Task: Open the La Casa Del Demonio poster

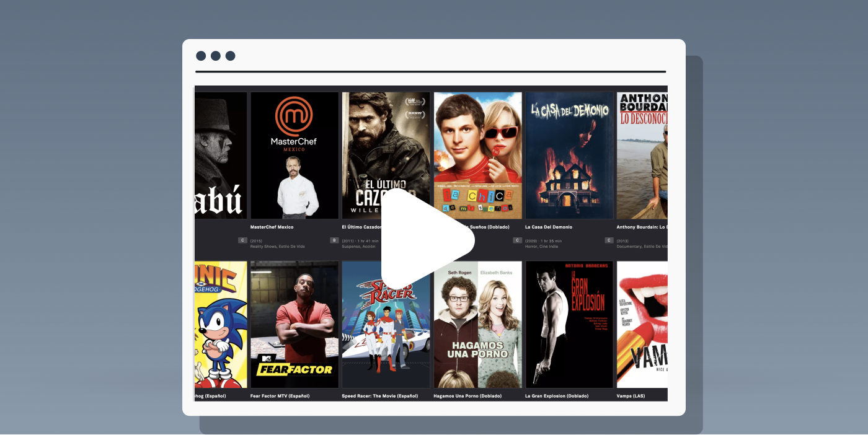Action: pos(569,155)
